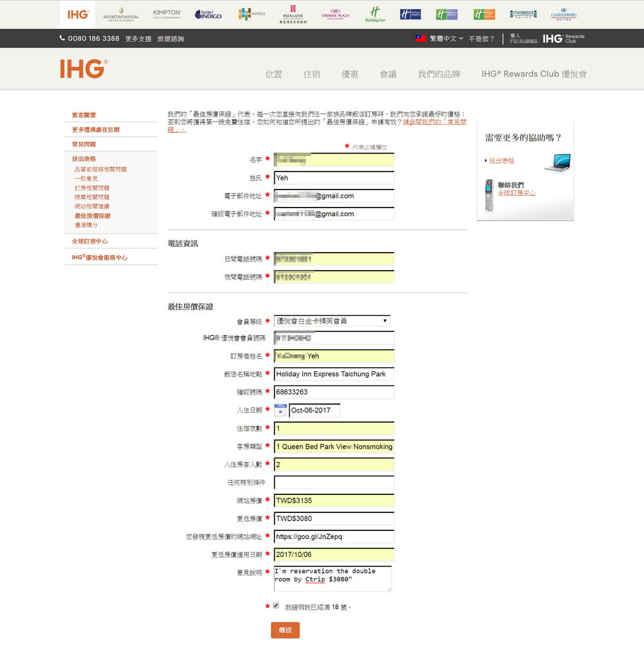Click the 日間電話號碼 daytime phone field
The height and width of the screenshot is (649, 644).
click(334, 259)
